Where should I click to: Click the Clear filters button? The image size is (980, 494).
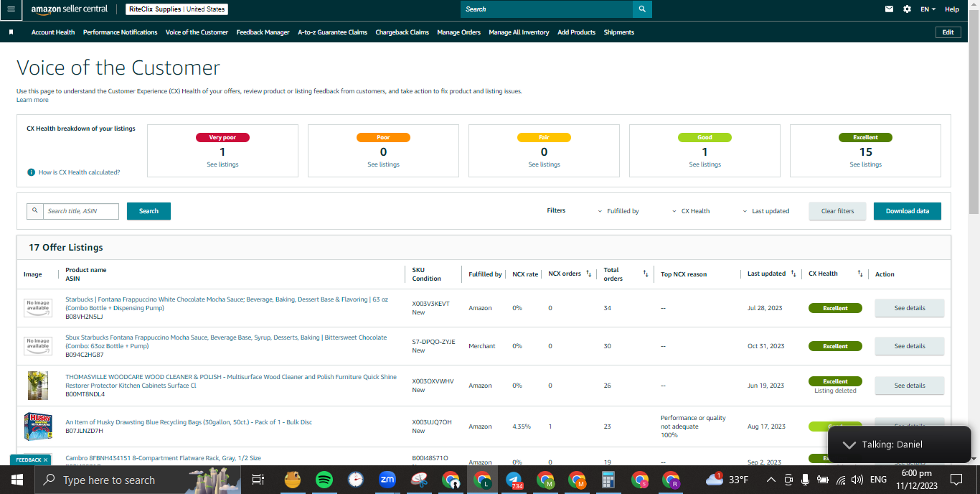click(837, 211)
